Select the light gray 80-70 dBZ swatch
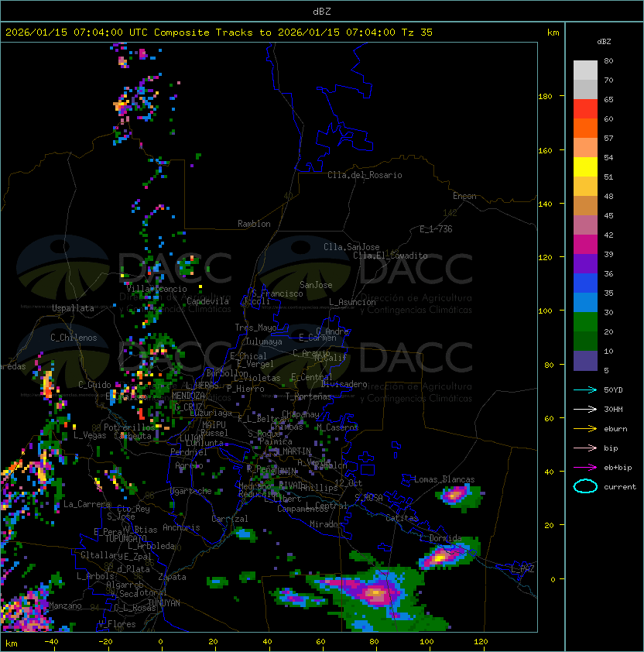 click(585, 70)
